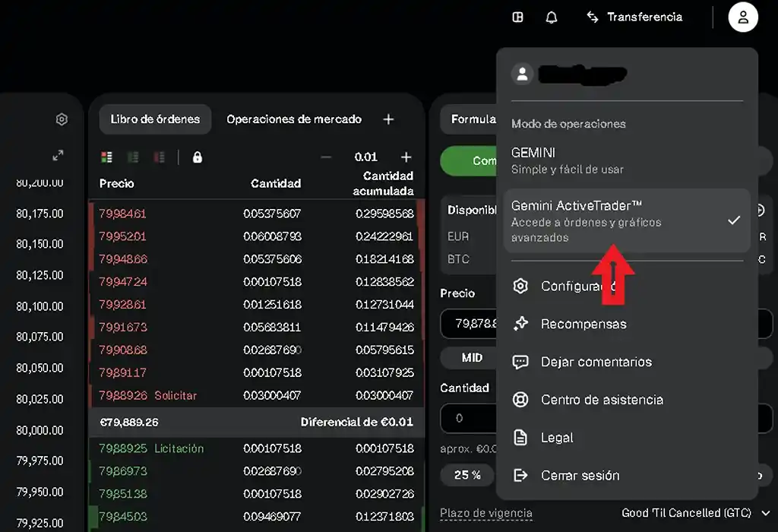Click the Recompensas sparkle icon
Image resolution: width=778 pixels, height=532 pixels.
point(520,324)
